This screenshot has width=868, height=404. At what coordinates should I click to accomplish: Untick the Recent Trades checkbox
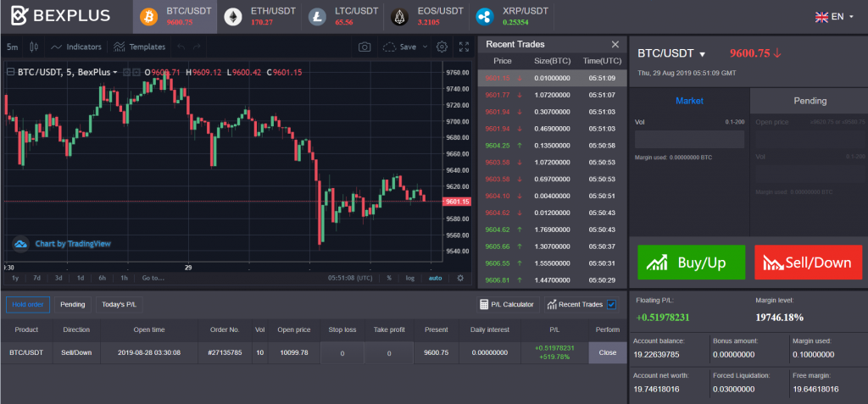tap(612, 304)
